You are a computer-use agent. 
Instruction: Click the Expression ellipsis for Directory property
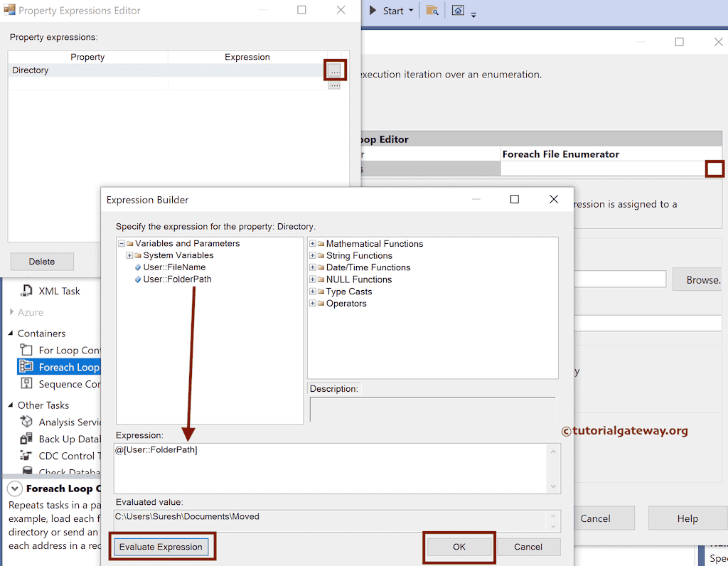pyautogui.click(x=334, y=70)
